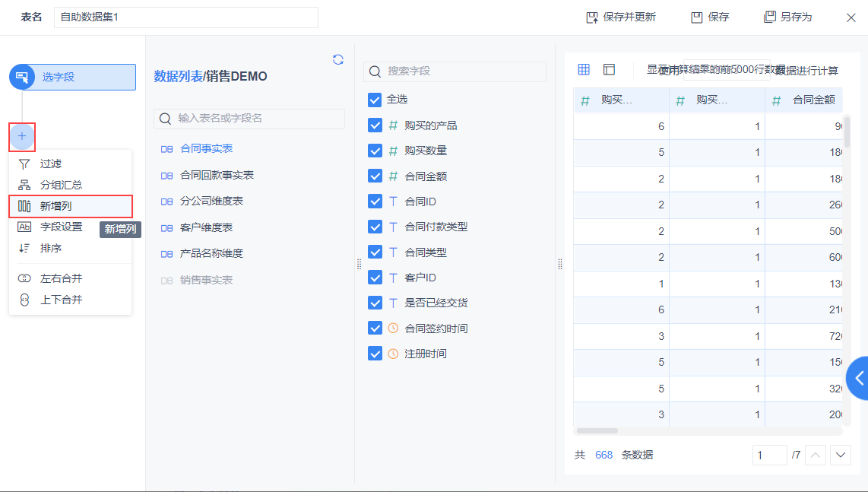
Task: Click the text type icon of 合同ID
Action: click(x=393, y=201)
